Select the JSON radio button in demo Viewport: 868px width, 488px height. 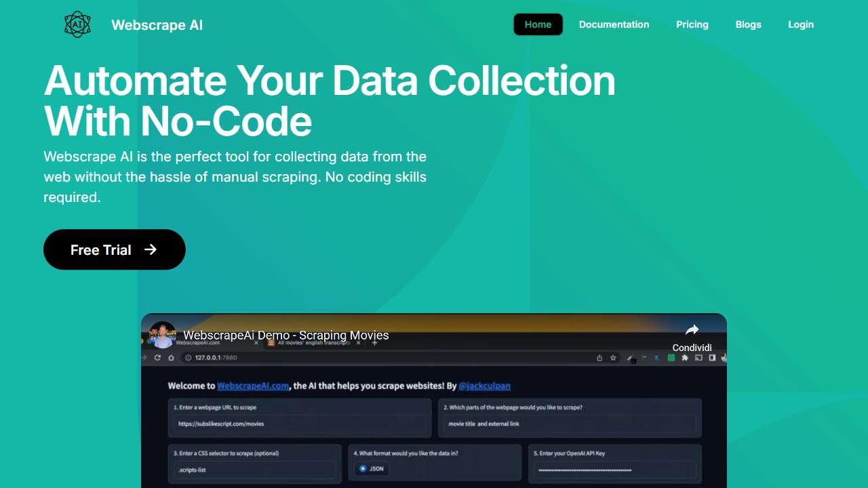[x=363, y=468]
